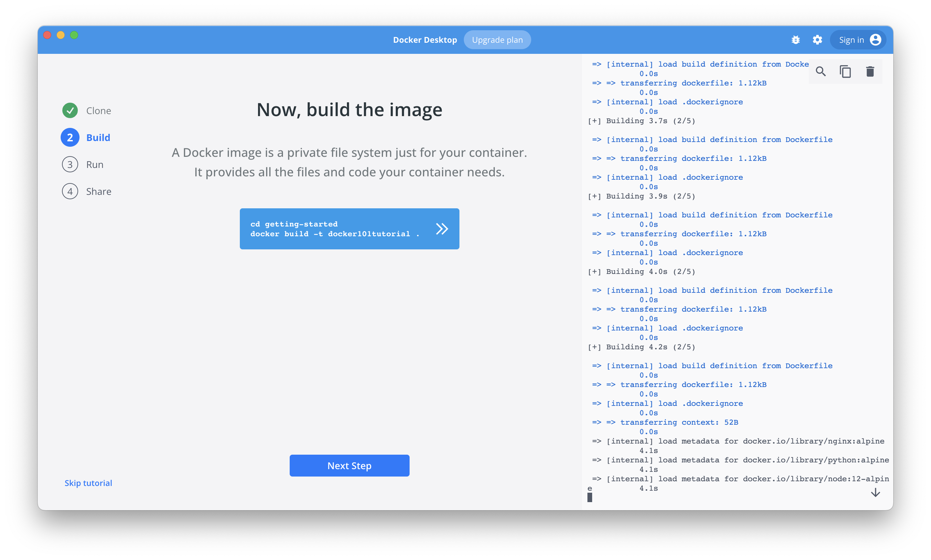Image resolution: width=931 pixels, height=560 pixels.
Task: Click the green Clone checkmark step
Action: click(70, 111)
